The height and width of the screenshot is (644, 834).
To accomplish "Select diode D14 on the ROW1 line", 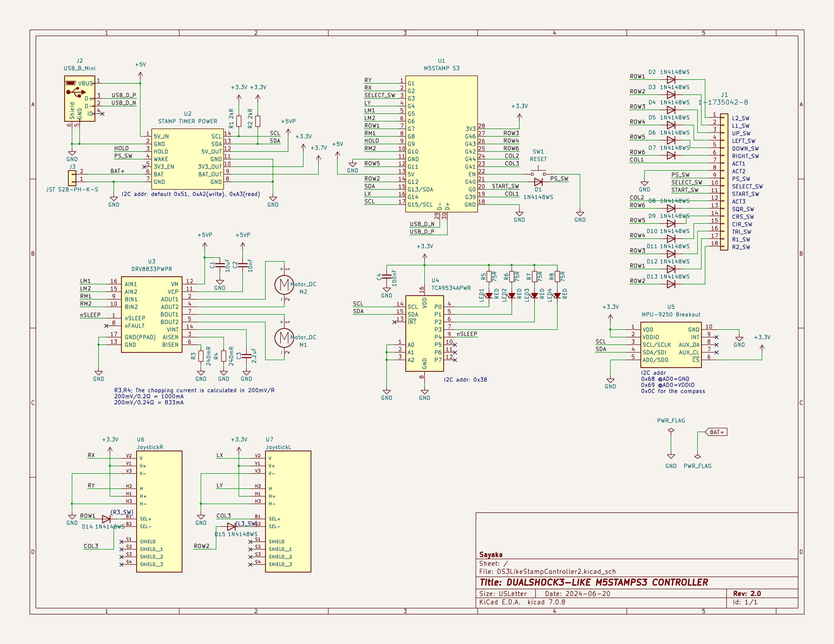I will pos(106,519).
